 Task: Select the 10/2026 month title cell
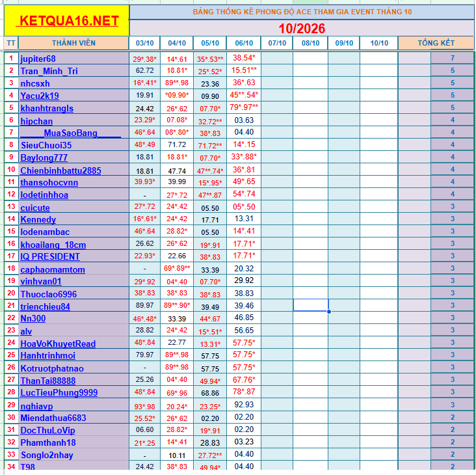(x=302, y=28)
